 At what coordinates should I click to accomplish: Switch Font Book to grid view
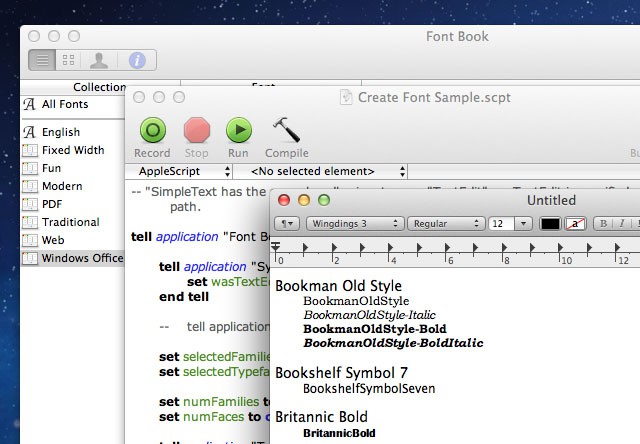[69, 60]
